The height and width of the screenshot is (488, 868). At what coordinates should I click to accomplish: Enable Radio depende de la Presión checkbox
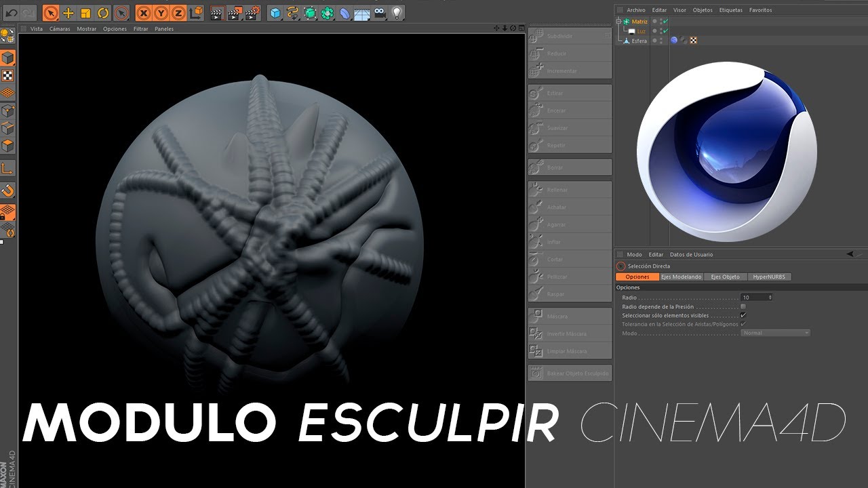coord(743,306)
